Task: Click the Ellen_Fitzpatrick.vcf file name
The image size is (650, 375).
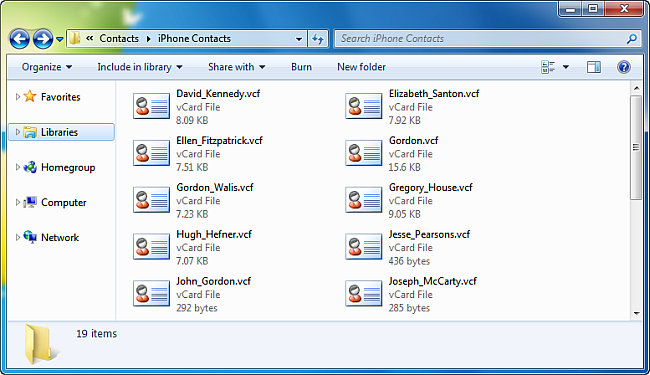Action: click(219, 140)
